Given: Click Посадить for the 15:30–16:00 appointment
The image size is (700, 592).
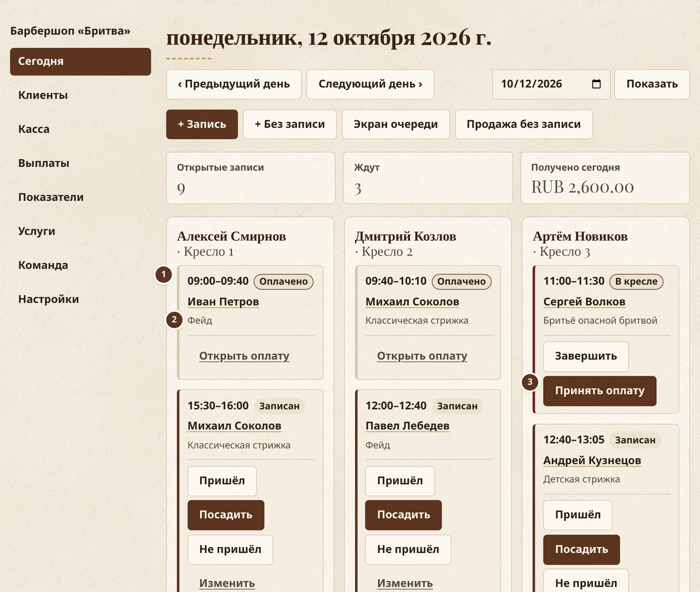Looking at the screenshot, I should tap(226, 515).
